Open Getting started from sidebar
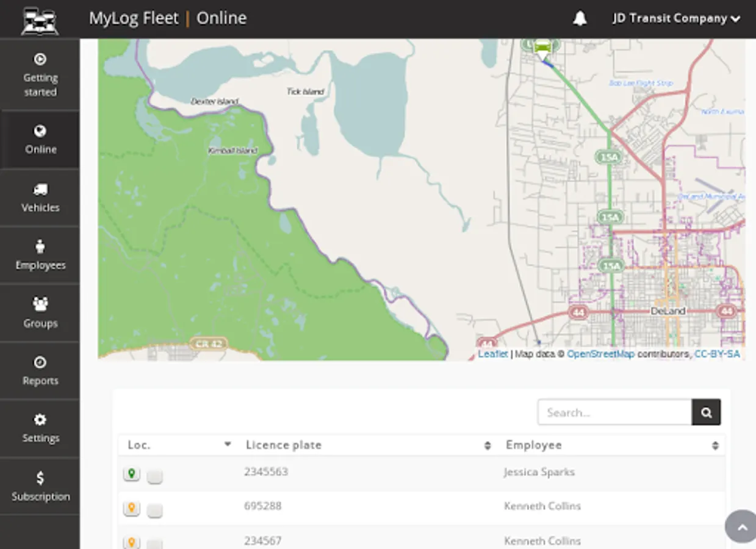 (x=40, y=75)
